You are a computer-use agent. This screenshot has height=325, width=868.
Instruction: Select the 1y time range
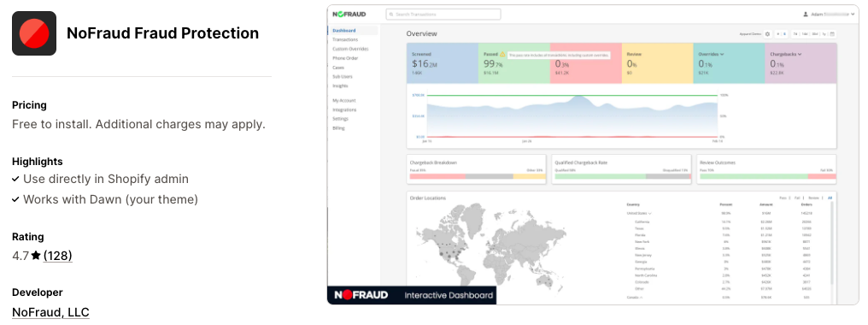point(824,34)
